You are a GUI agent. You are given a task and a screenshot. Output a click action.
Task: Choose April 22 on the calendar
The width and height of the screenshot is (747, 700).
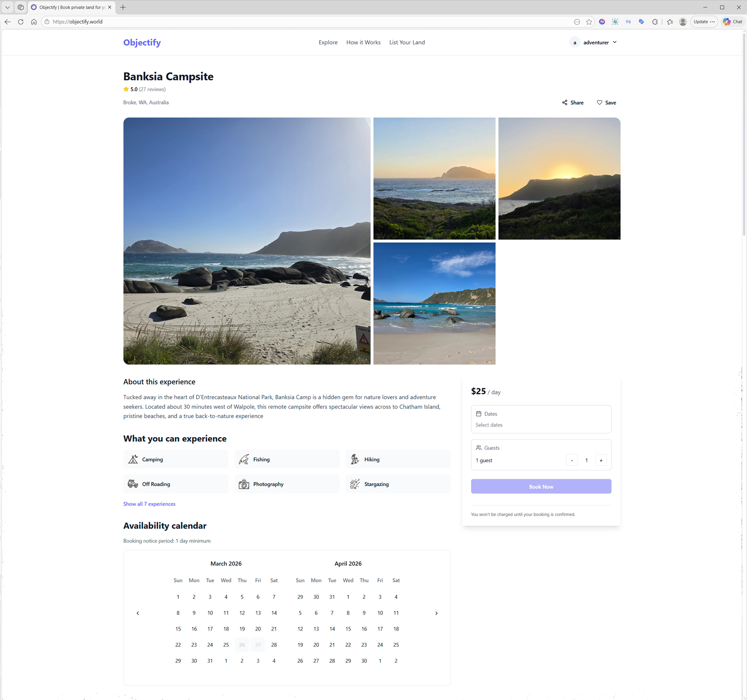click(x=348, y=645)
